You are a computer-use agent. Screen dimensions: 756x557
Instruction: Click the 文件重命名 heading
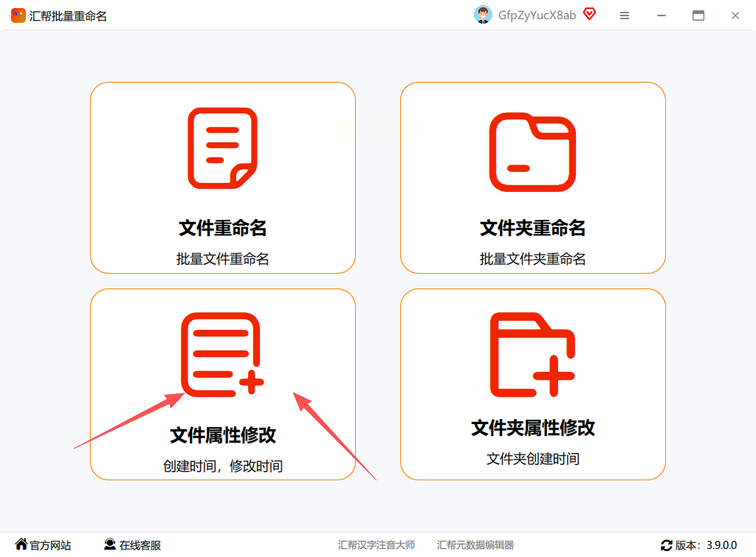click(223, 228)
